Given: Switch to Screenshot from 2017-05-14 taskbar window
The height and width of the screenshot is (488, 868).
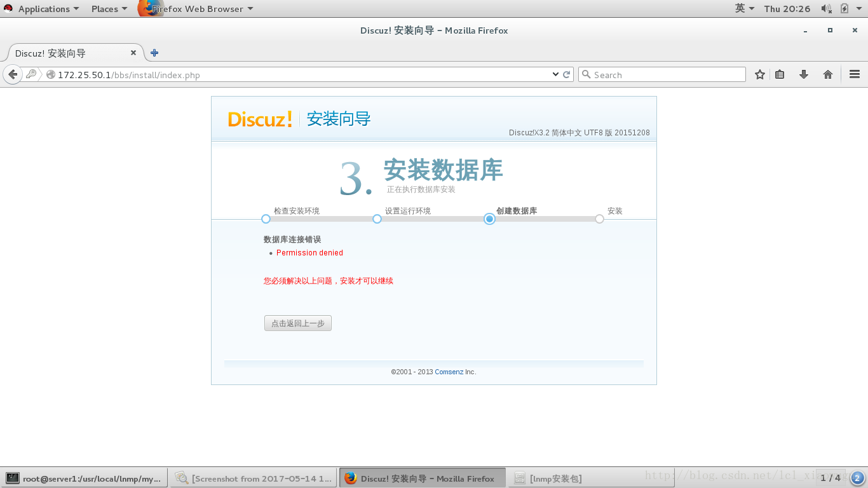Looking at the screenshot, I should point(254,478).
